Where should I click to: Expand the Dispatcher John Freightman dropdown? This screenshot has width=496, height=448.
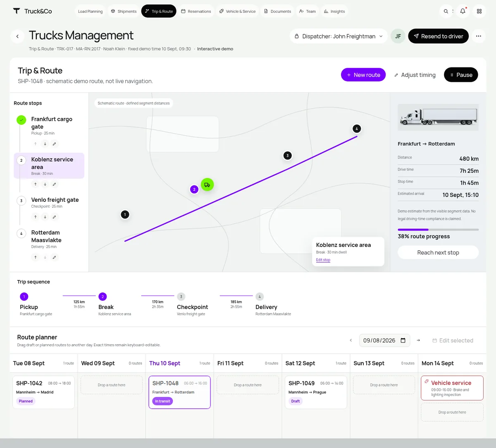339,36
